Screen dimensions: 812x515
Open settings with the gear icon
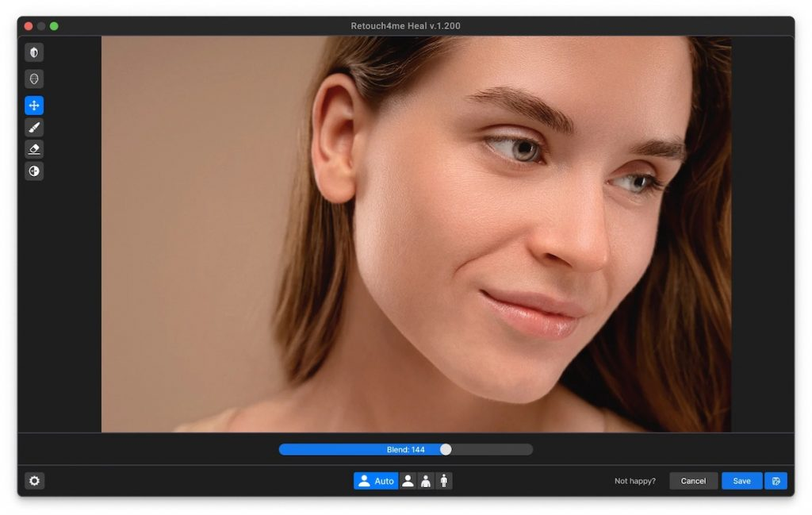tap(34, 481)
